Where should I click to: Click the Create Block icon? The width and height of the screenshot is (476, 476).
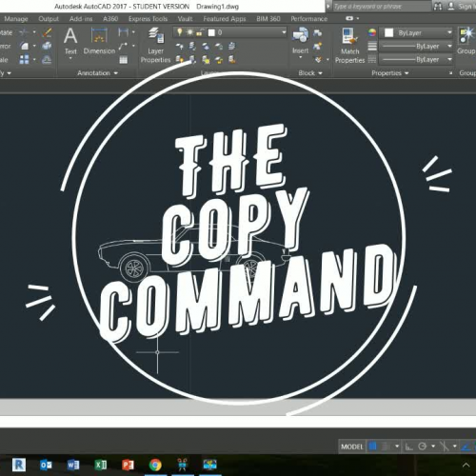pos(317,32)
